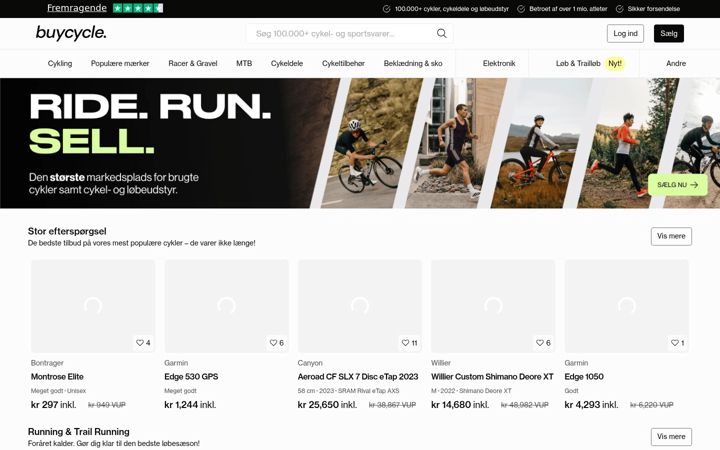Open the Fremragende Trustpilot link

77,8
